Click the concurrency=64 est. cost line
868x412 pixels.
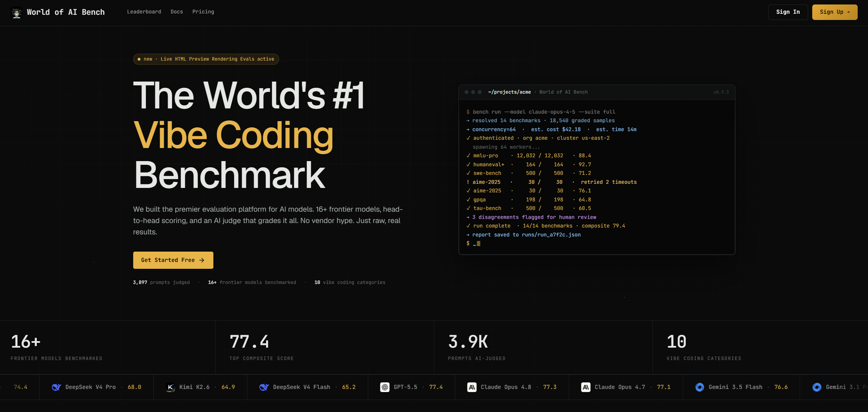point(551,129)
